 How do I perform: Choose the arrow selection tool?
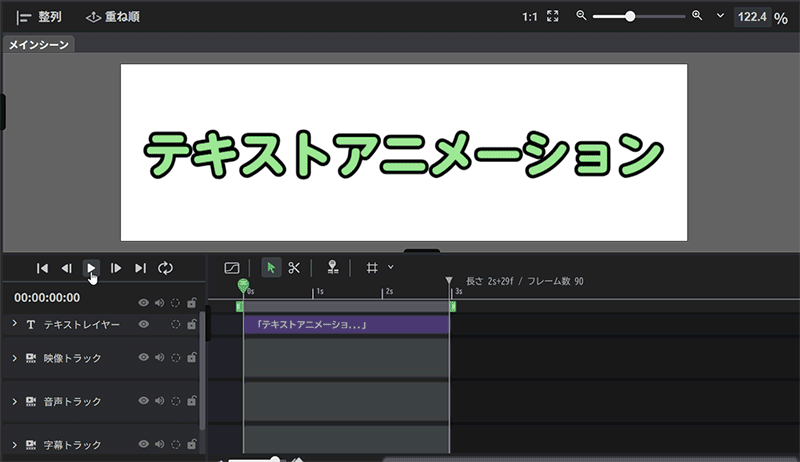click(x=271, y=268)
